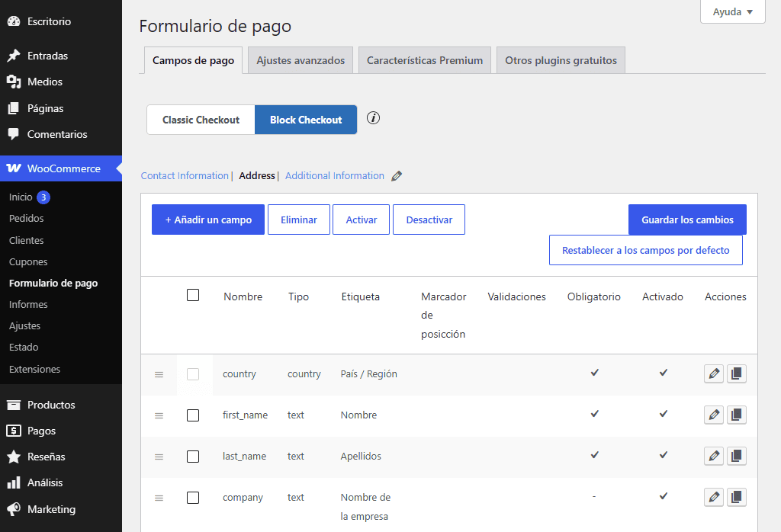Click the Desactivar button
Viewport: 781px width, 532px height.
point(429,220)
